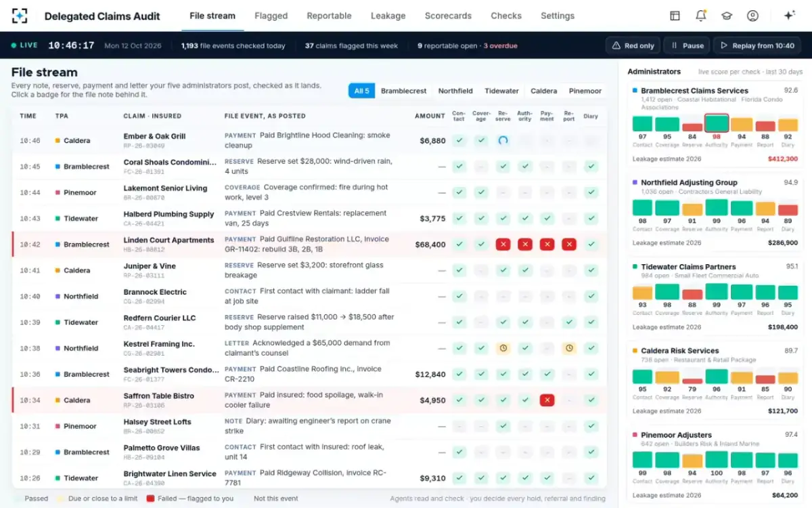Click Palmetto Grove Villas passed Contact badge
Image resolution: width=812 pixels, height=508 pixels.
[x=459, y=452]
